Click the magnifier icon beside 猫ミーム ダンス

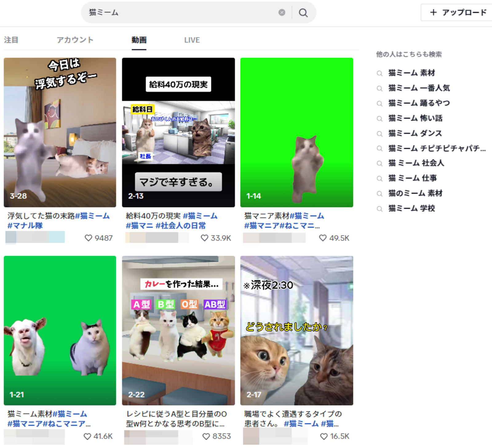click(x=379, y=133)
